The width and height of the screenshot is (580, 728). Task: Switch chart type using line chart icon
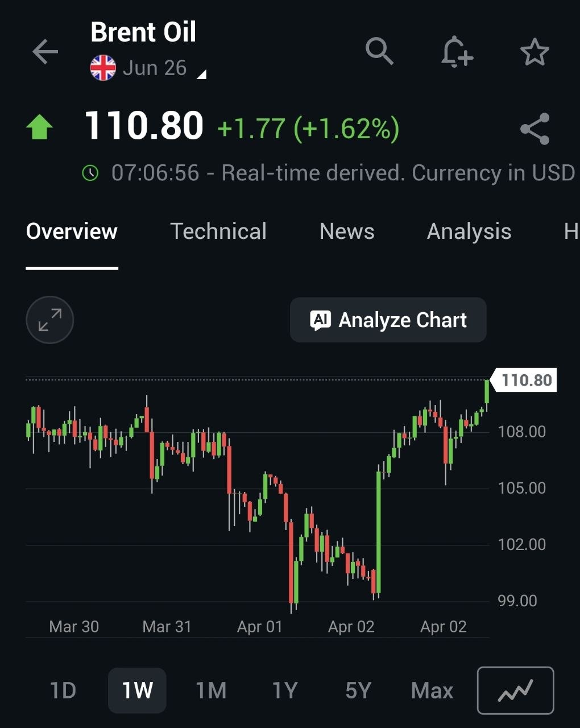[x=515, y=690]
